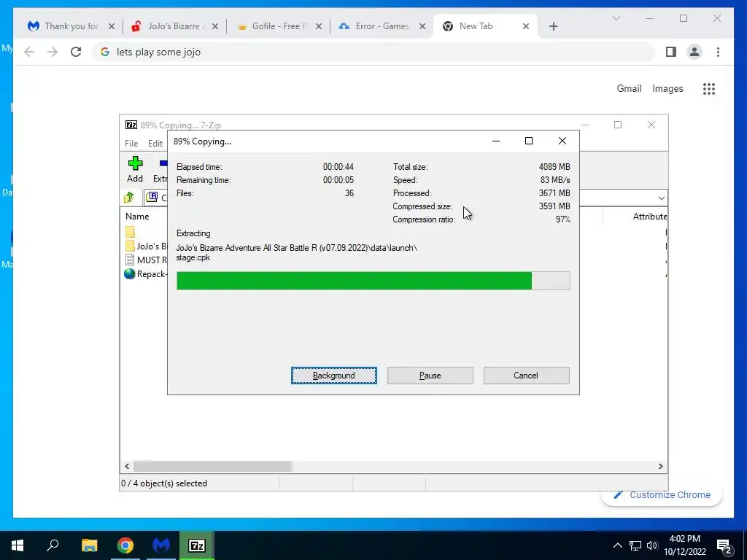Click the 0 / 4 object(s) selected status text
Viewport: 747px width, 560px height.
(164, 483)
